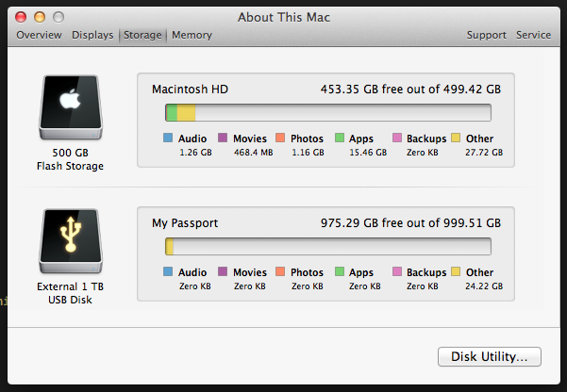Click the Macintosh HD storage usage bar

(328, 112)
